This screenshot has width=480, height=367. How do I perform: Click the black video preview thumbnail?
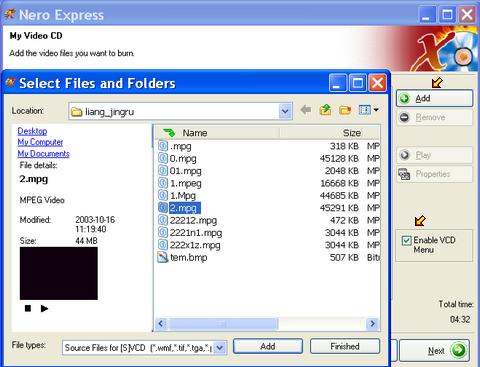click(x=59, y=273)
